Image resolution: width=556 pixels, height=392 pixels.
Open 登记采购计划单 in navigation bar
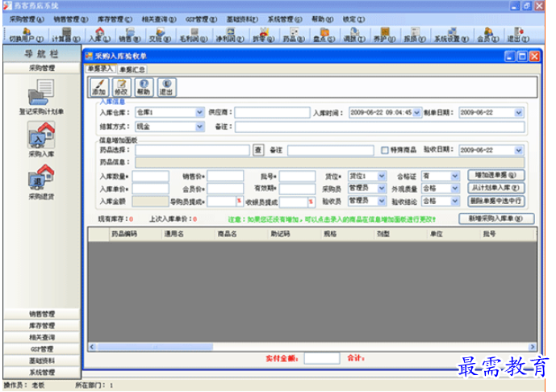click(x=41, y=97)
